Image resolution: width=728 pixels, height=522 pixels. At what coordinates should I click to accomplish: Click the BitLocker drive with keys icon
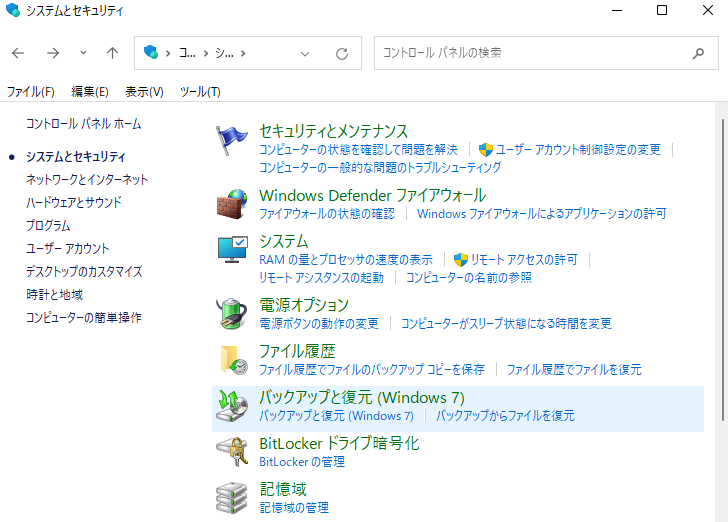click(x=233, y=451)
